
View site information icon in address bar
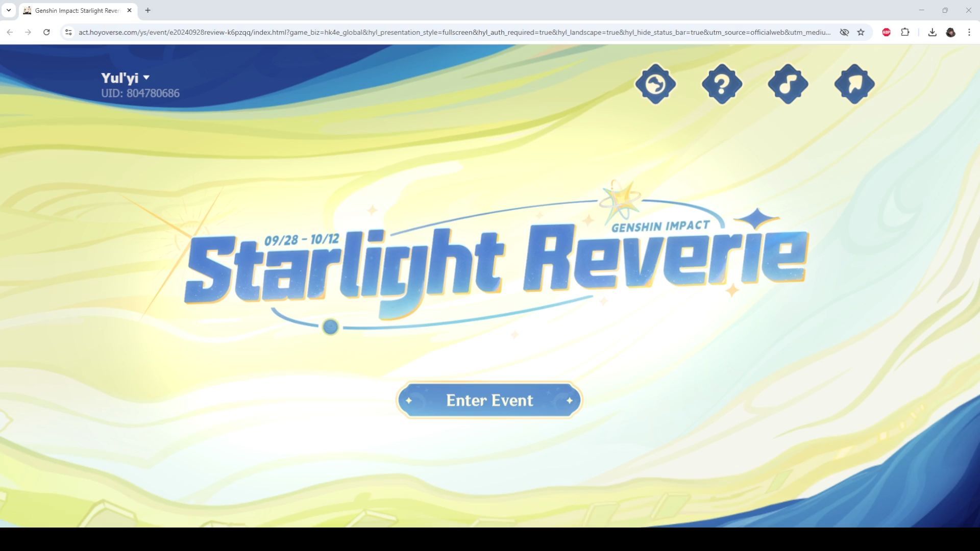click(x=68, y=32)
